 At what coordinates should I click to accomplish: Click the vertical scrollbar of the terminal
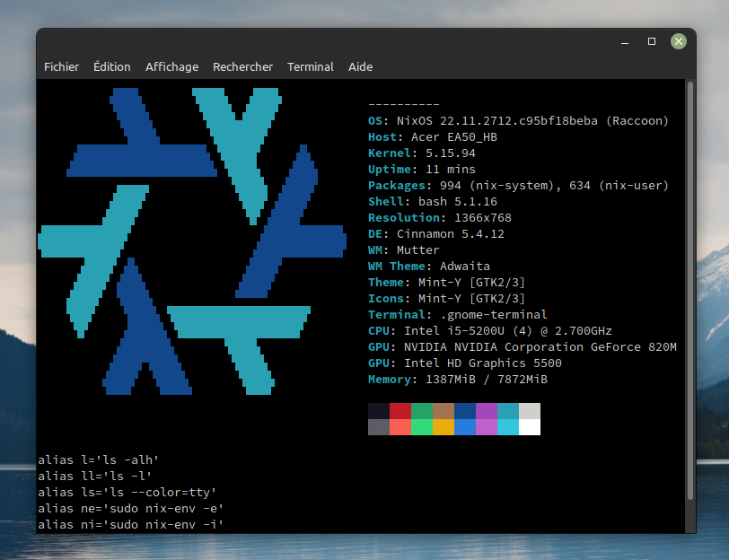(x=689, y=287)
